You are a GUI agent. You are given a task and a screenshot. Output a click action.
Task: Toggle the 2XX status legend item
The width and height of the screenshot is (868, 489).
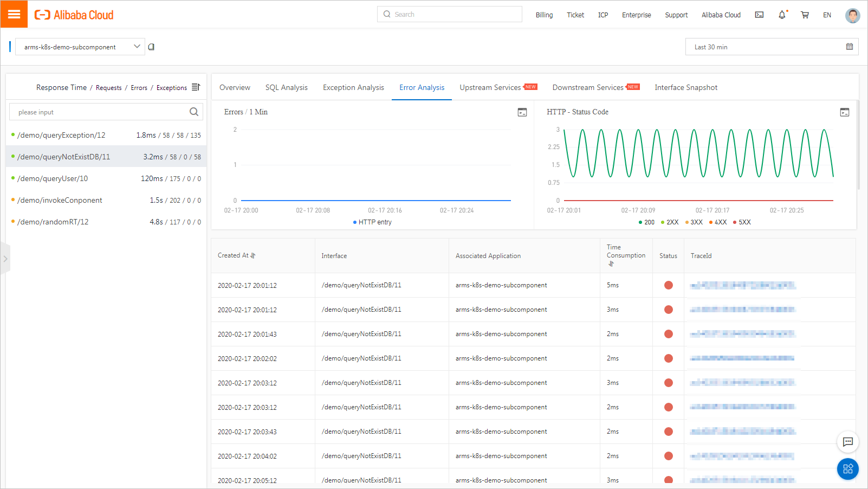(670, 222)
